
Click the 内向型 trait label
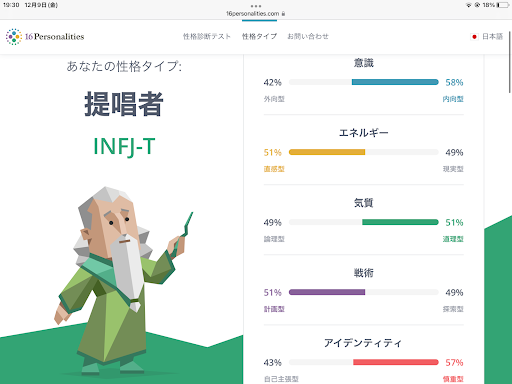click(453, 99)
